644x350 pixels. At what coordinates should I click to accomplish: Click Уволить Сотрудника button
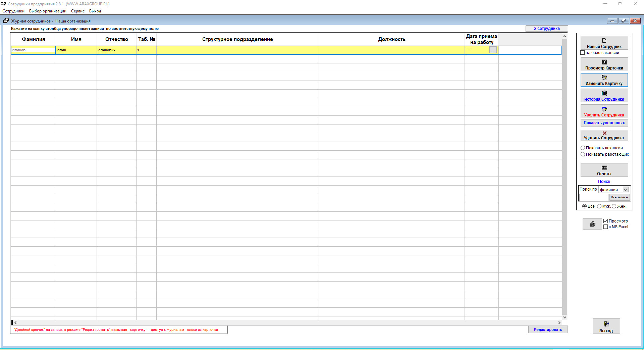click(604, 111)
